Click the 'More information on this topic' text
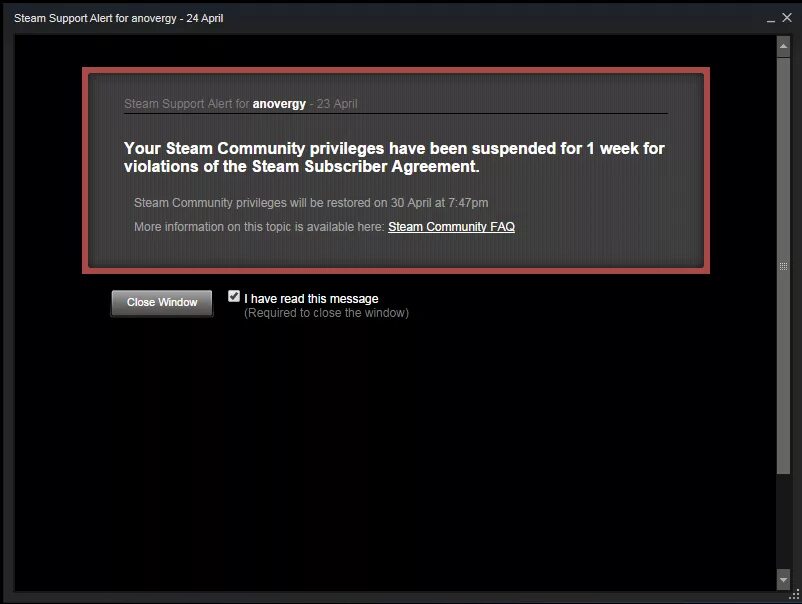The width and height of the screenshot is (802, 604). point(259,227)
